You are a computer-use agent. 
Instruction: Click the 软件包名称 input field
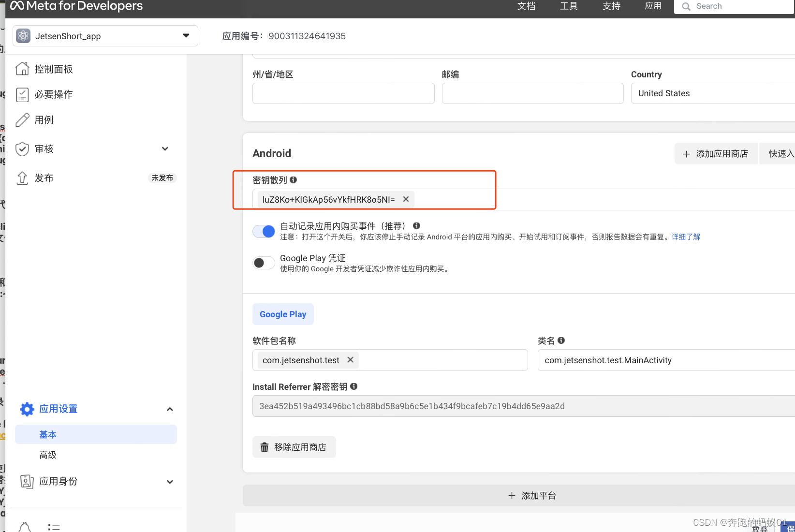click(390, 360)
